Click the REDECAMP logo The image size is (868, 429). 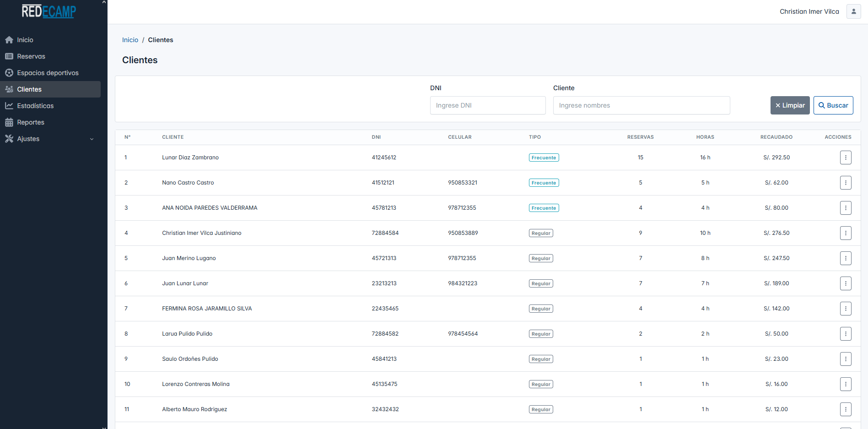point(49,11)
